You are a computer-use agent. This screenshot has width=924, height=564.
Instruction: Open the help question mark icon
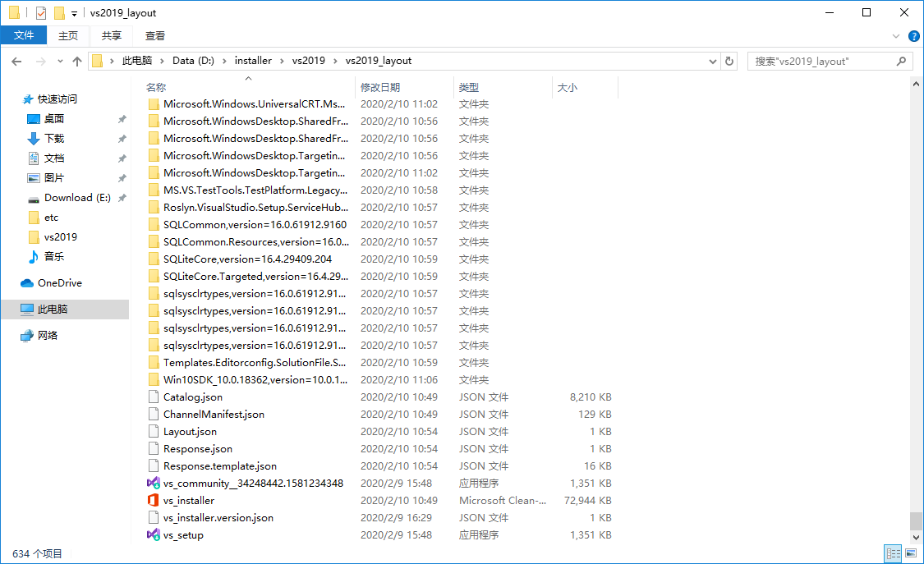point(913,36)
